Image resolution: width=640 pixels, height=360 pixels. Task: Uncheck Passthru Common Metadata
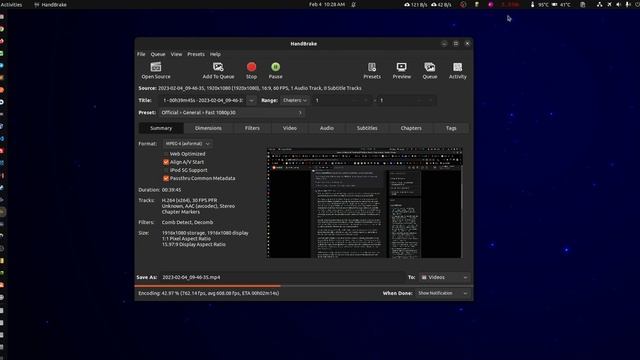[x=166, y=178]
